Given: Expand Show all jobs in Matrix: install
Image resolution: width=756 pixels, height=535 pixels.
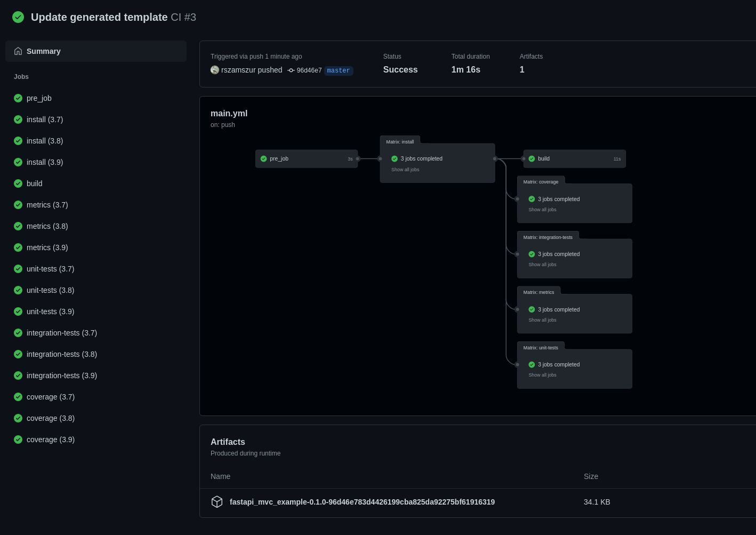Looking at the screenshot, I should (x=405, y=170).
